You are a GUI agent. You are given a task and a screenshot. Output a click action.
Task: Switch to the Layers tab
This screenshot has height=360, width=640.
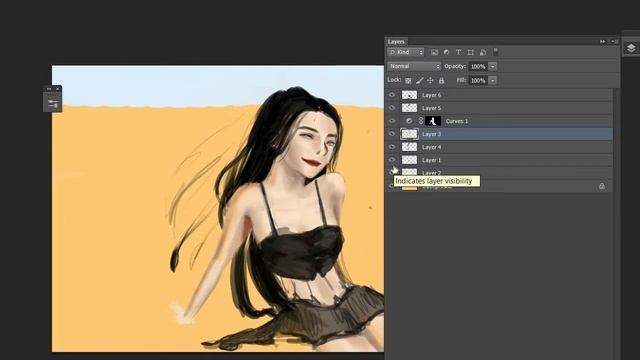coord(396,42)
